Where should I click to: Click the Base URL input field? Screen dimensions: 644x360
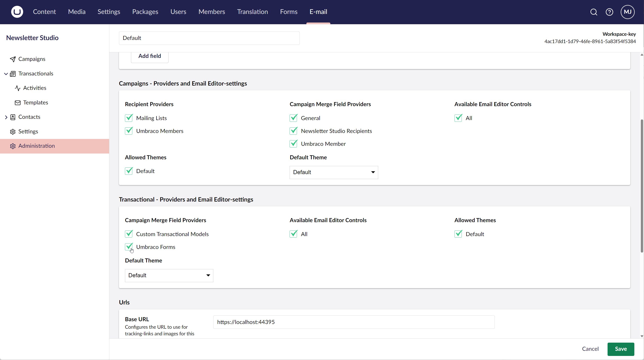click(x=354, y=322)
